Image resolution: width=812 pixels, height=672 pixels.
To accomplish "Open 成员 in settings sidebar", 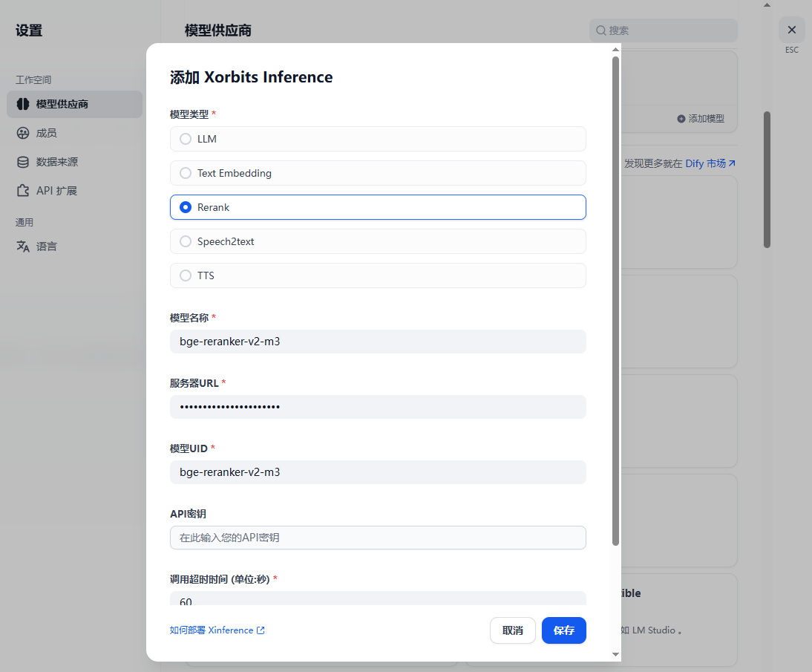I will pyautogui.click(x=74, y=133).
